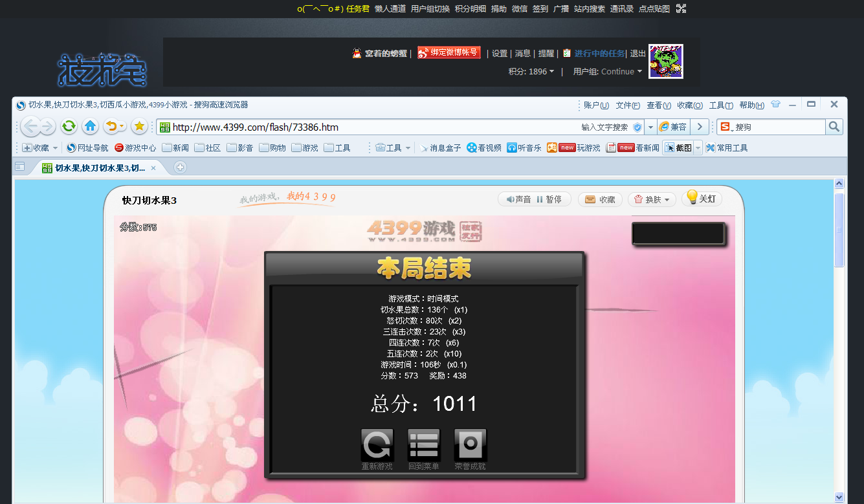The width and height of the screenshot is (864, 504).
Task: Open the honor achievements (荣誉成就) icon
Action: (x=471, y=445)
